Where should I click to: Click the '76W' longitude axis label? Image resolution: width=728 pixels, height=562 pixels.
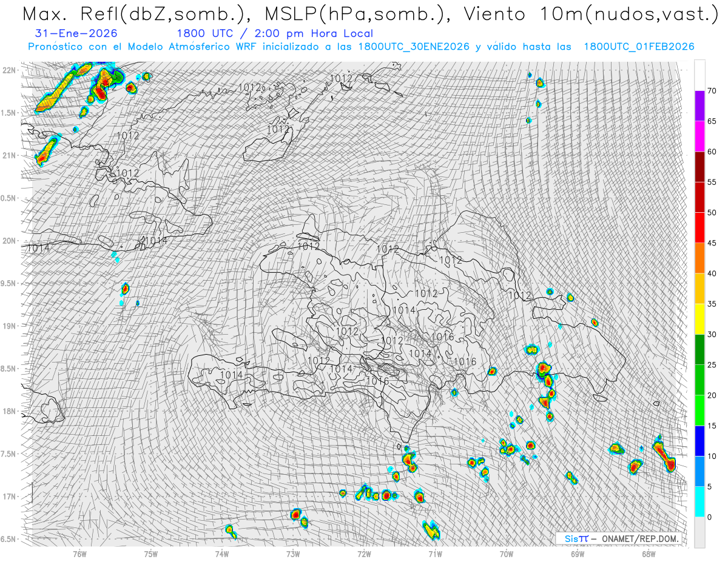click(x=79, y=554)
